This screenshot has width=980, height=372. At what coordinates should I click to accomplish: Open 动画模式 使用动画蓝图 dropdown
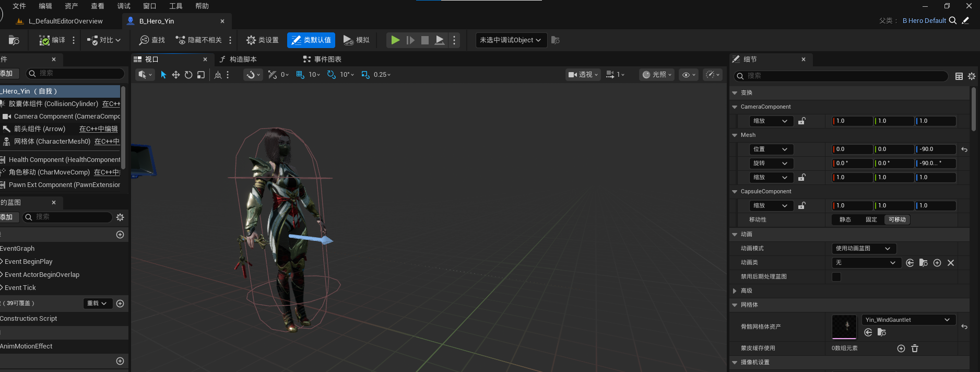tap(864, 248)
